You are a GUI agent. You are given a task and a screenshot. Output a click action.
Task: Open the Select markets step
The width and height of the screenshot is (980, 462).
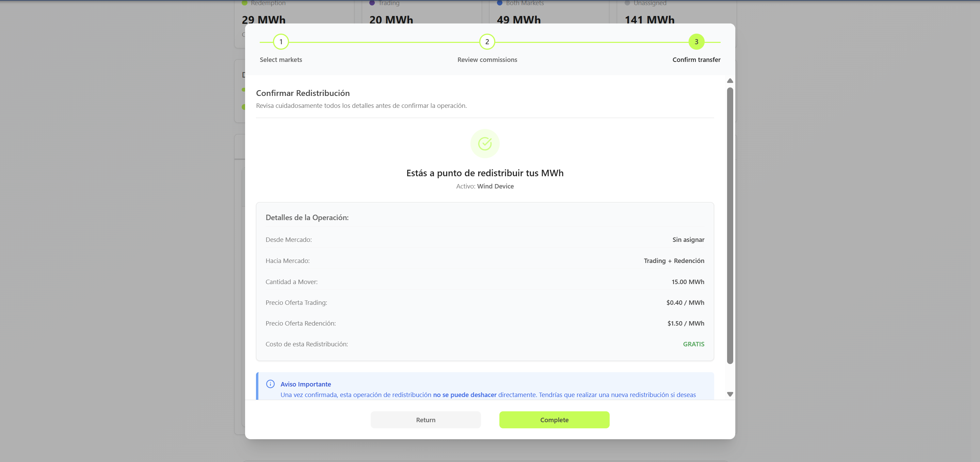(x=281, y=59)
